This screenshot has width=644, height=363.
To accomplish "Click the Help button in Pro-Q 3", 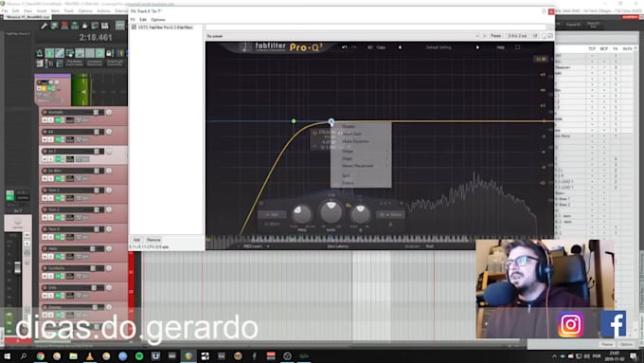I will [500, 47].
